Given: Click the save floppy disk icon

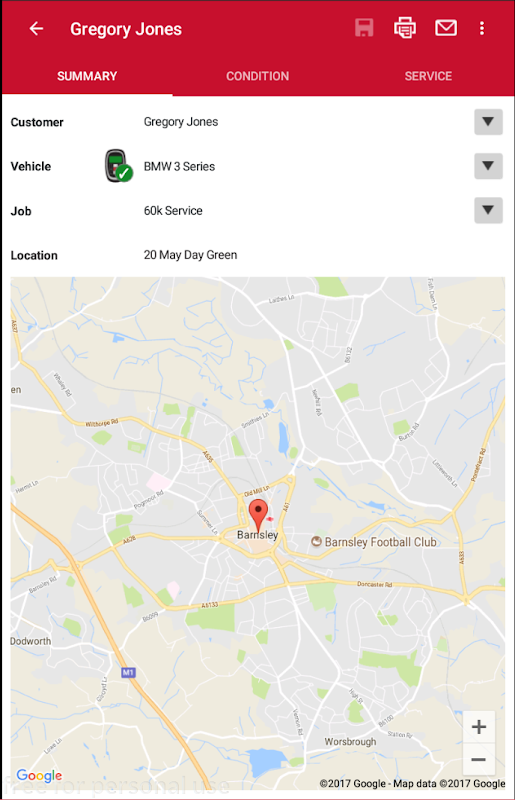Looking at the screenshot, I should tap(364, 28).
